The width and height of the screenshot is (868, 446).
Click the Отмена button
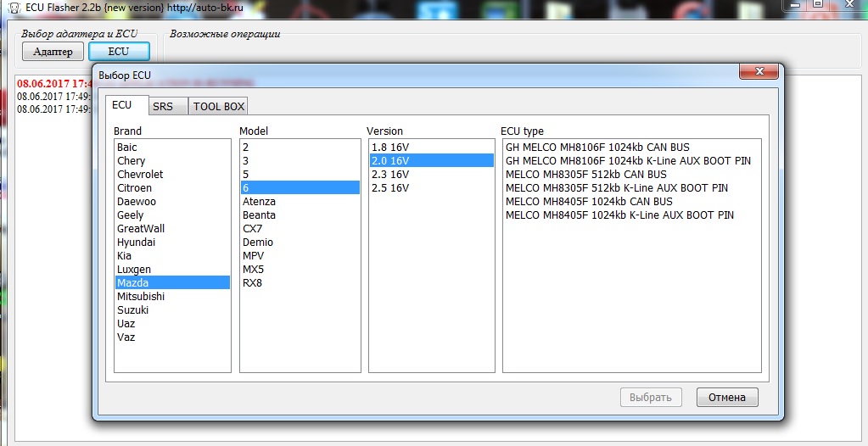(727, 398)
